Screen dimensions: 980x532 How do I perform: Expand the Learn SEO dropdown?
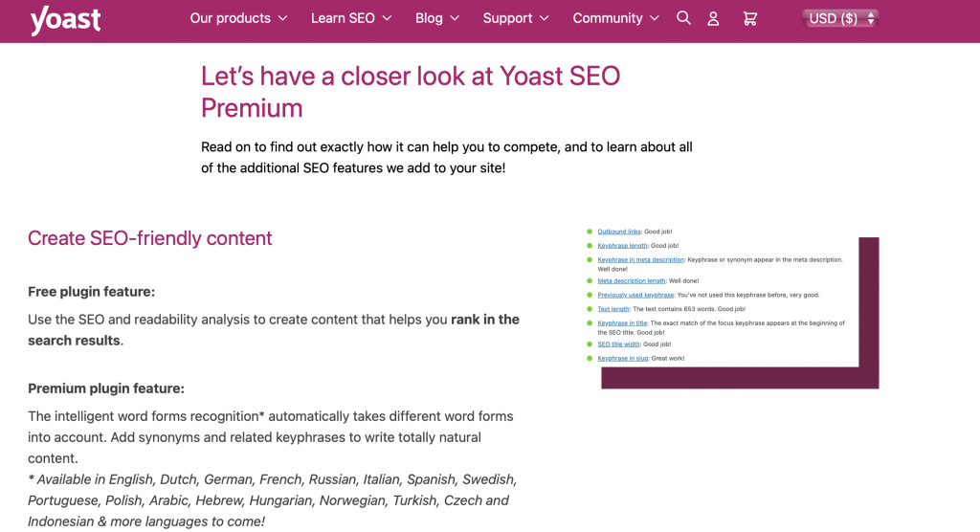(x=351, y=18)
